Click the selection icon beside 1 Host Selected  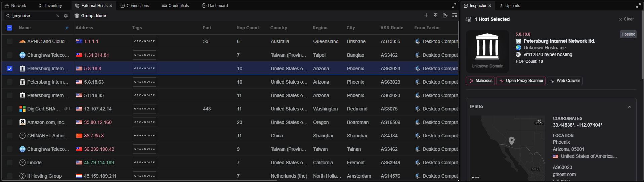469,19
